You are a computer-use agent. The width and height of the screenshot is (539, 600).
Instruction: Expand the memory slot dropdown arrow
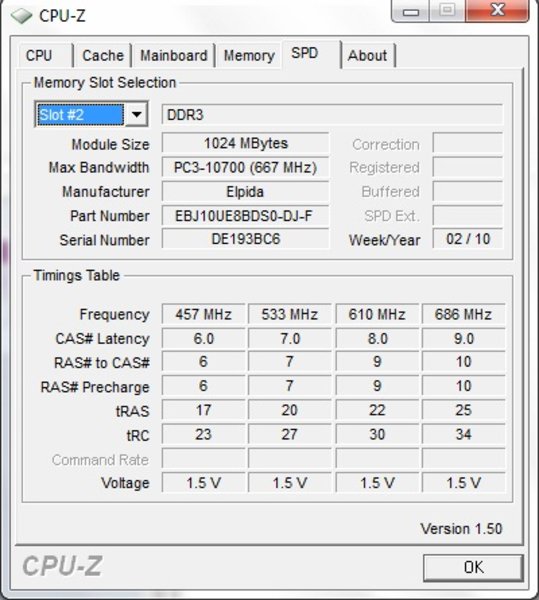tap(136, 114)
